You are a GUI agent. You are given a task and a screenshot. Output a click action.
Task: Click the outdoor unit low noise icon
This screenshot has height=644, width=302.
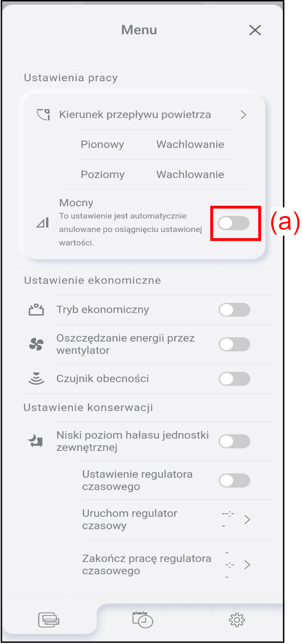coord(36,441)
